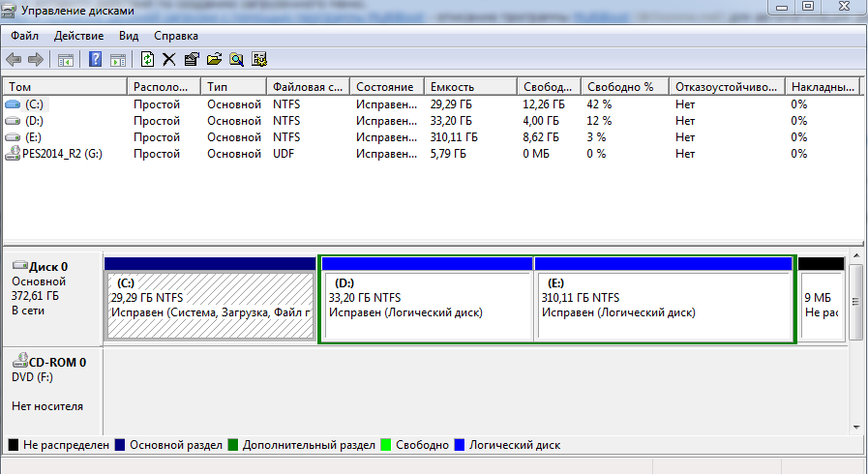Sort by the Состояние column header
Screen dimensions: 868x474
point(387,87)
